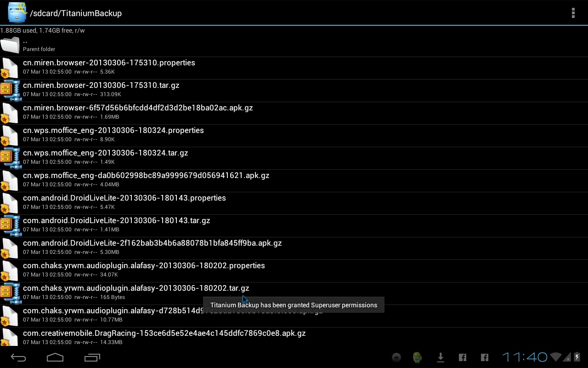The width and height of the screenshot is (588, 368).
Task: Open com.creativemobile.DragRacing-153ce6d5e52e4ae4c145ddfc7869c0e8.apk.gz file name
Action: pyautogui.click(x=164, y=333)
